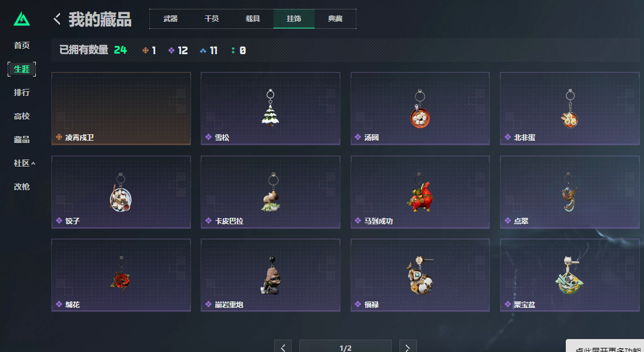The height and width of the screenshot is (352, 644).
Task: Go to previous page arrow
Action: tap(283, 348)
